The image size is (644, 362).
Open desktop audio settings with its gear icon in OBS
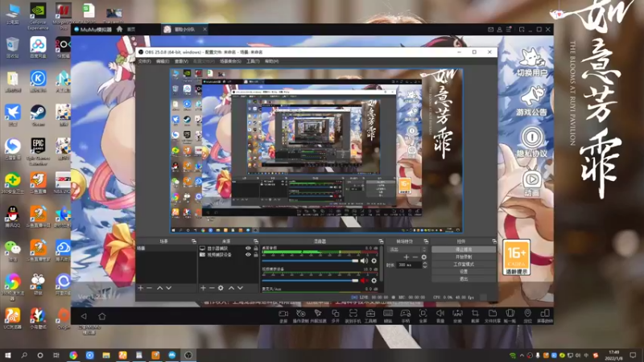374,261
